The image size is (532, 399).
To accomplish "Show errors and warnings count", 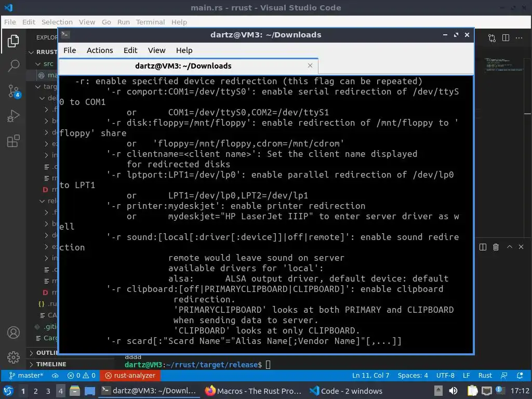I will pyautogui.click(x=82, y=375).
